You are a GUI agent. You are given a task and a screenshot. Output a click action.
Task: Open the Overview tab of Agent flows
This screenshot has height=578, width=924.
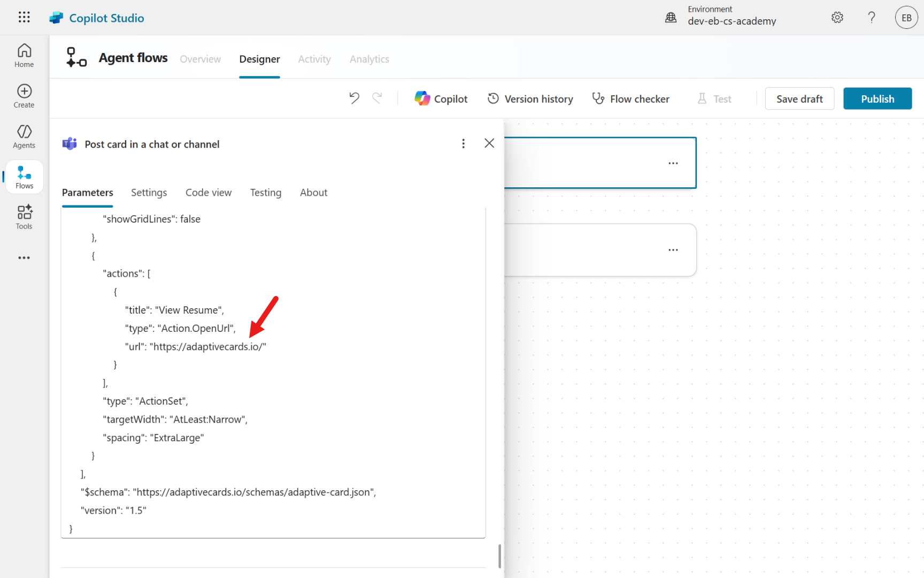coord(200,59)
